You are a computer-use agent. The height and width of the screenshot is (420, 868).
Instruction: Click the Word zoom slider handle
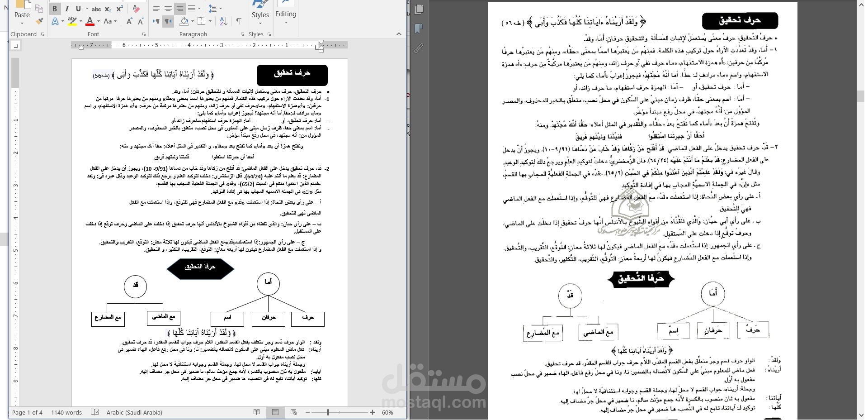tap(328, 412)
